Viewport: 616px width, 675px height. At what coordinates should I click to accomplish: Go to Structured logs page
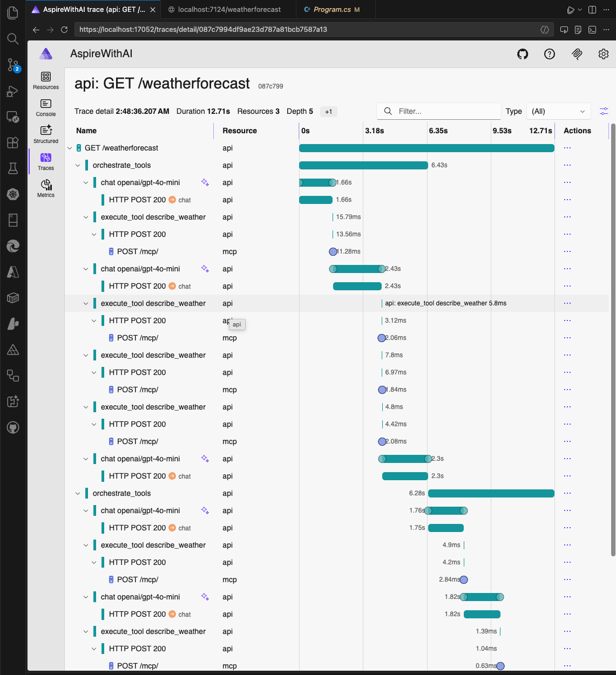[46, 134]
